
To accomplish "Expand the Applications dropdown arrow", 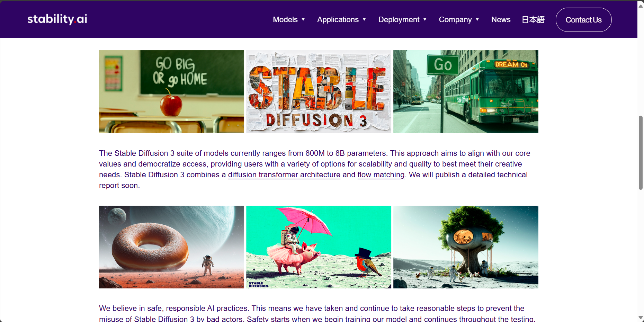I will click(x=364, y=20).
